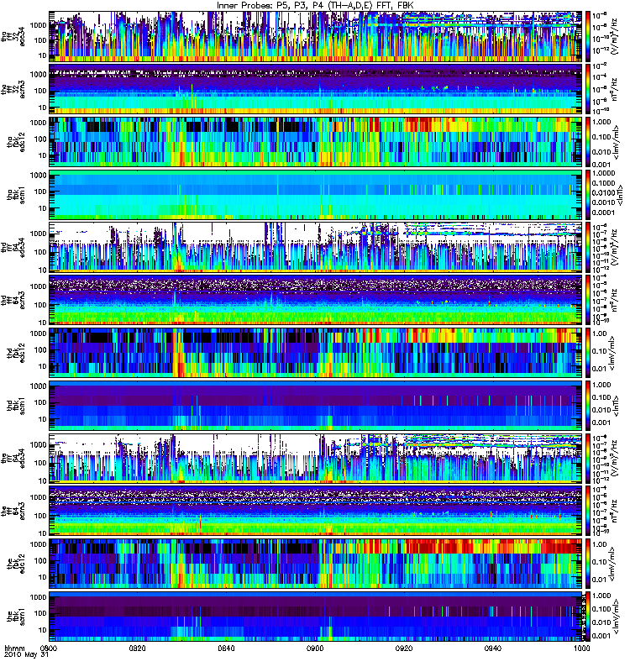This screenshot has width=630, height=672.
Task: Select the tha fbk scm1 spectrogram panel
Action: click(x=316, y=195)
